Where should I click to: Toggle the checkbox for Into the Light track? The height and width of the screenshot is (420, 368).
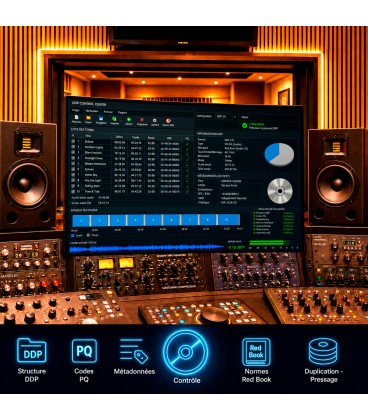(73, 180)
